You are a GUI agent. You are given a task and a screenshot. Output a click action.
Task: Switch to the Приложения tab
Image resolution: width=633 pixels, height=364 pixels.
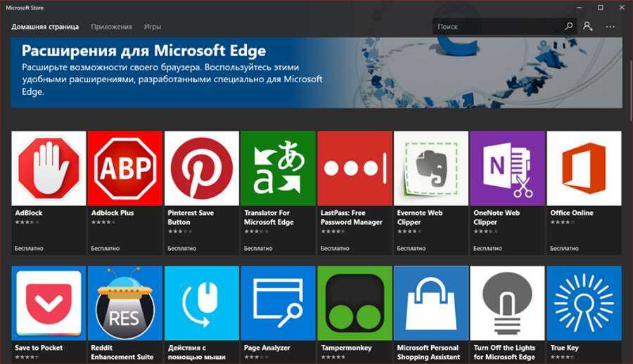coord(111,27)
